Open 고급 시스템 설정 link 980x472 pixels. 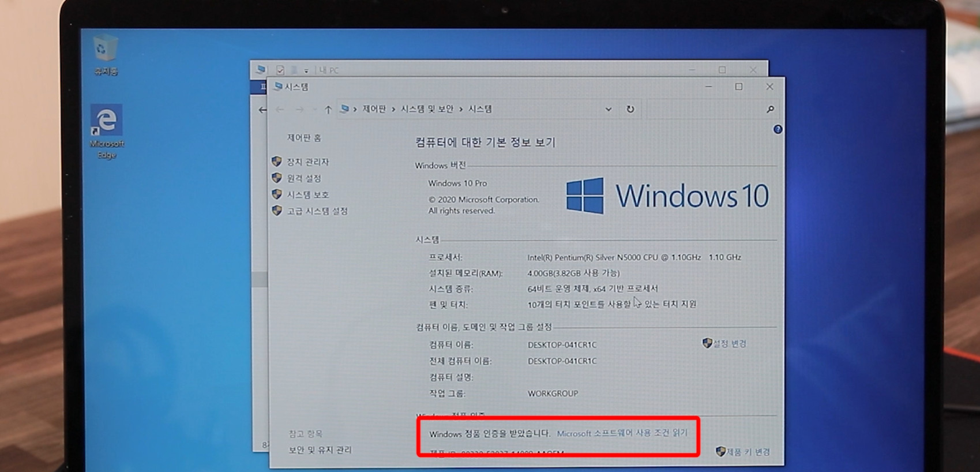click(317, 211)
